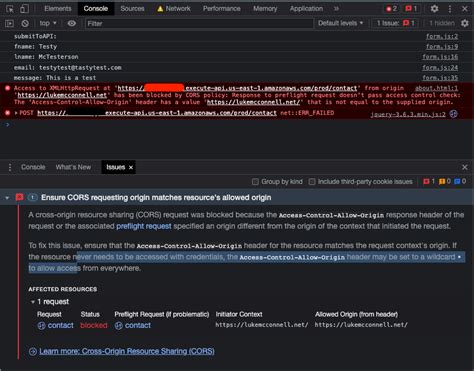
Task: Create live expression with eye icon
Action: pos(72,23)
